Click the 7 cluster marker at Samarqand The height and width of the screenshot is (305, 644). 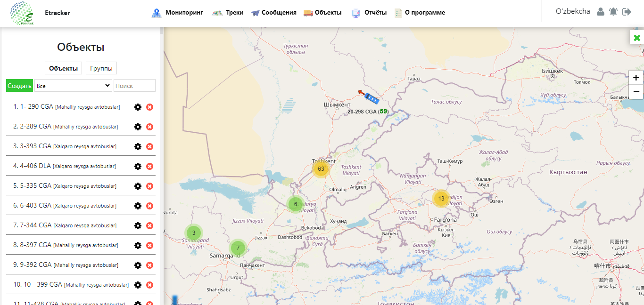238,248
